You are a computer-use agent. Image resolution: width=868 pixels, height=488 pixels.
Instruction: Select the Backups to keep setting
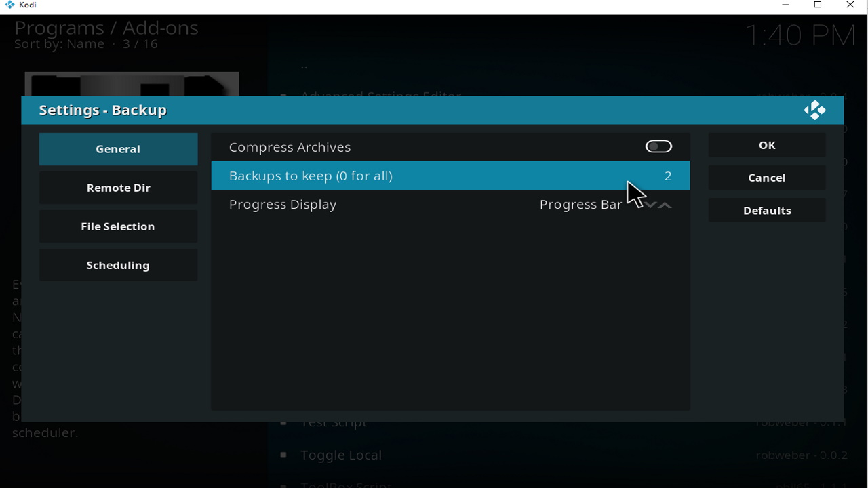coord(450,176)
